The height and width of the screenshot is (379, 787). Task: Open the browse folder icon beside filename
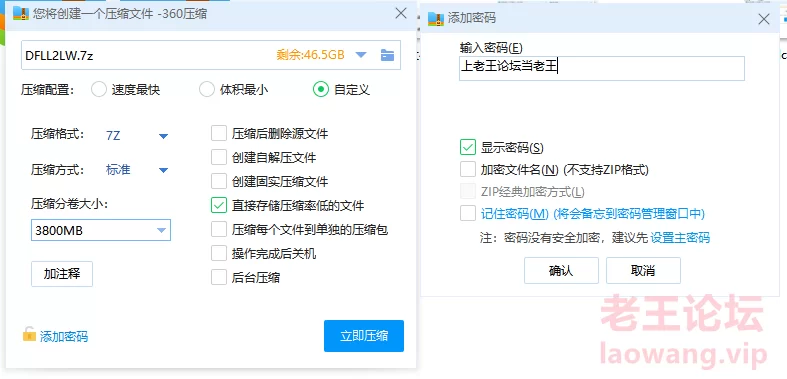(x=387, y=55)
